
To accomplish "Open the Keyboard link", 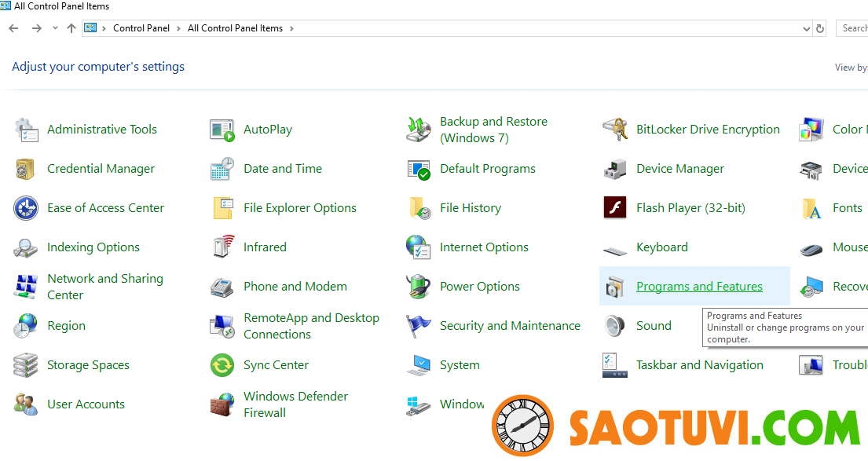I will (x=661, y=247).
